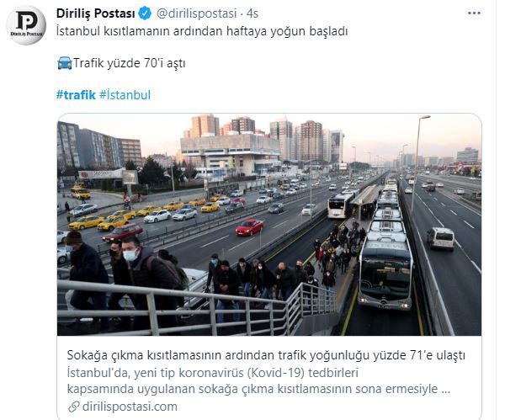Click the line 'Trafik yüzde 70'i aştı'
505x420 pixels.
coord(129,63)
